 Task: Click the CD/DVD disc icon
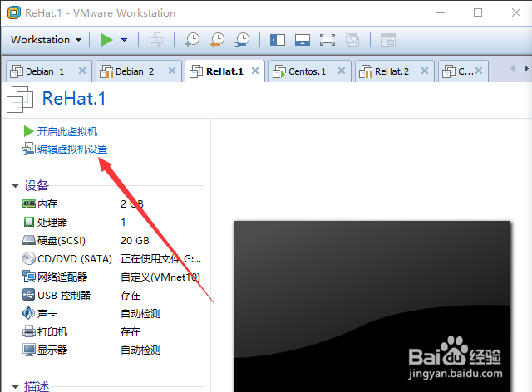click(x=29, y=259)
